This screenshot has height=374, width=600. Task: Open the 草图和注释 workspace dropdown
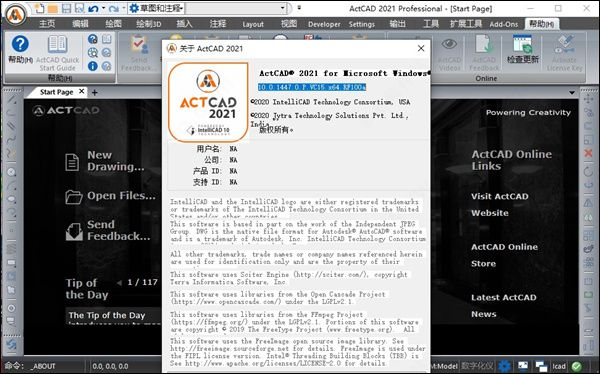156,8
